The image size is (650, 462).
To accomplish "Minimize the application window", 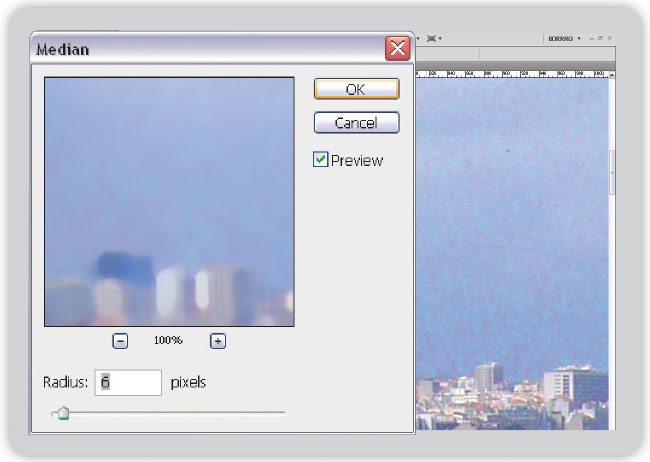I will click(591, 38).
